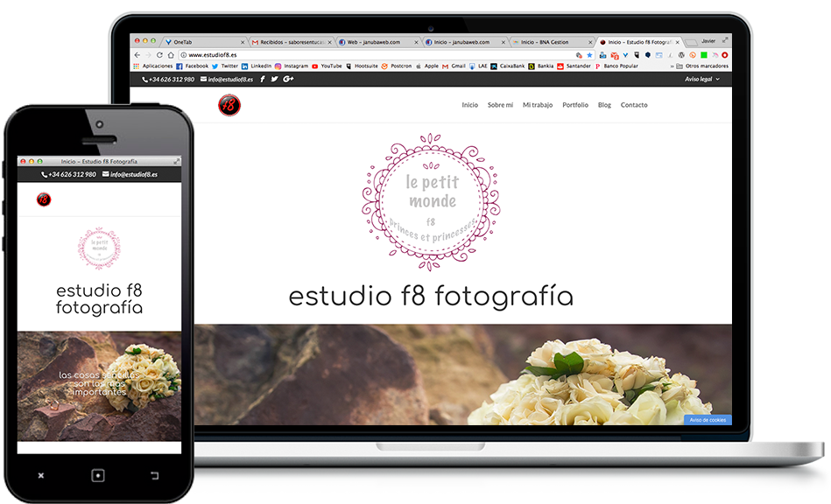Click the Contacto navigation link
831x504 pixels.
click(x=634, y=105)
